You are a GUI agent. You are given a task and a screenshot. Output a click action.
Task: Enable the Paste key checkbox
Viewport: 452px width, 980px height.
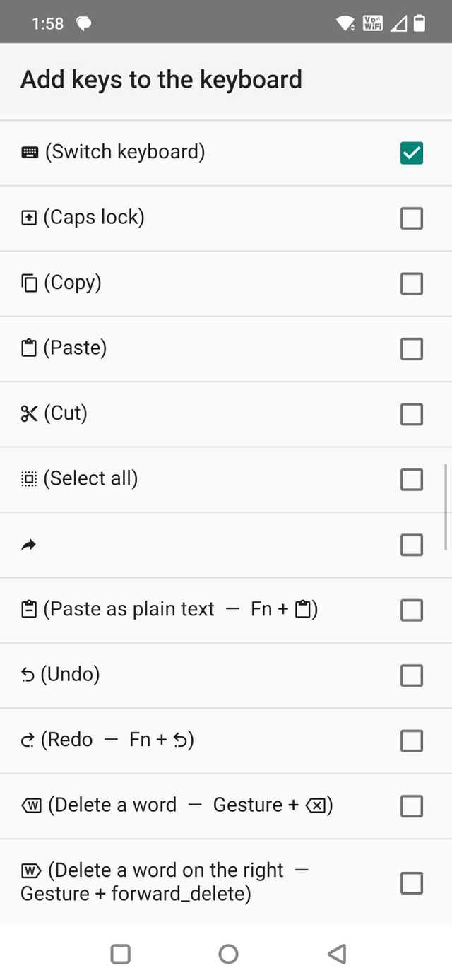click(x=412, y=348)
